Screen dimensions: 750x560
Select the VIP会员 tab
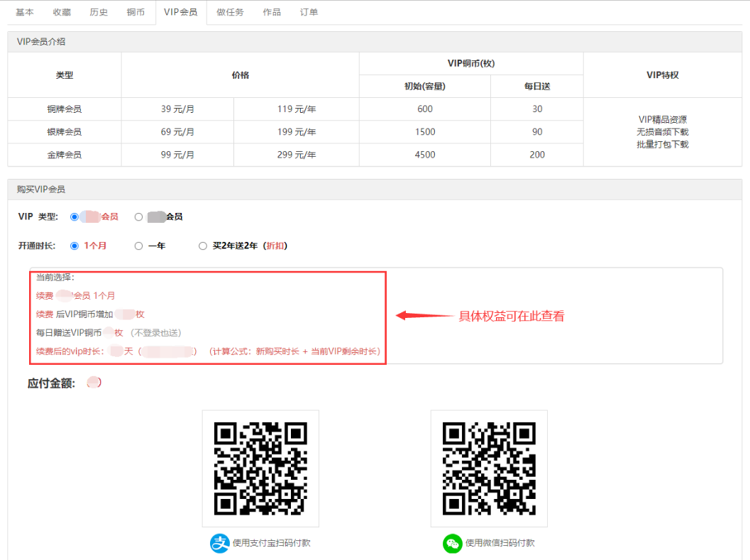[x=181, y=13]
